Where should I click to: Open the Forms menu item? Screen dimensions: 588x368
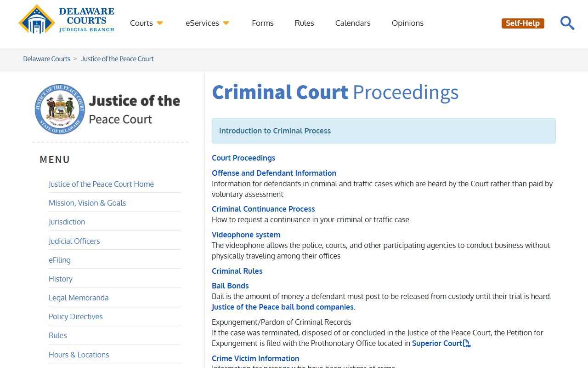click(x=263, y=23)
